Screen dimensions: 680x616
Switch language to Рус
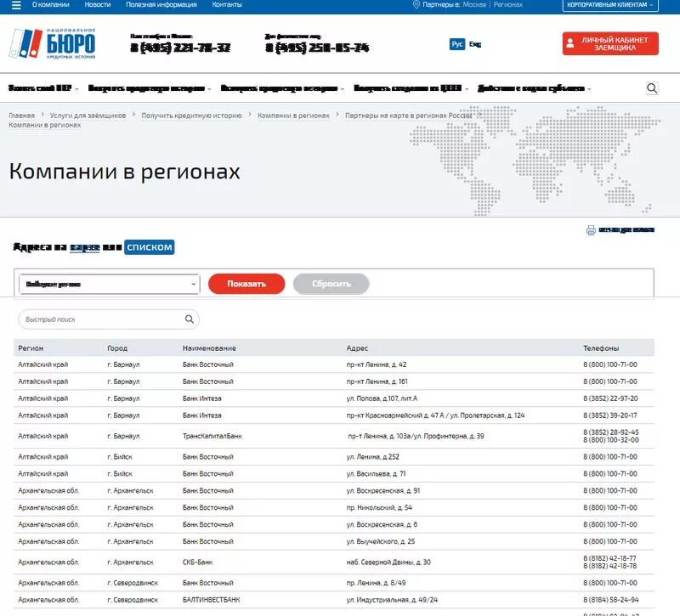coord(457,44)
